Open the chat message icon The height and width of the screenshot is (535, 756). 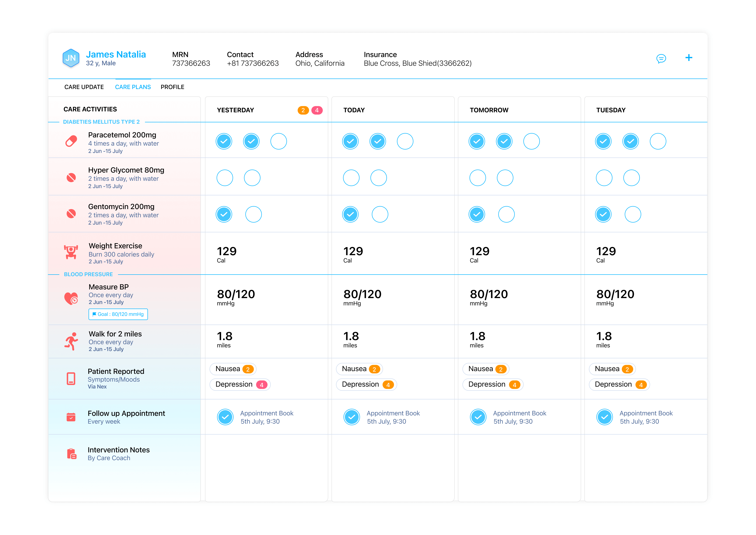[x=661, y=59]
